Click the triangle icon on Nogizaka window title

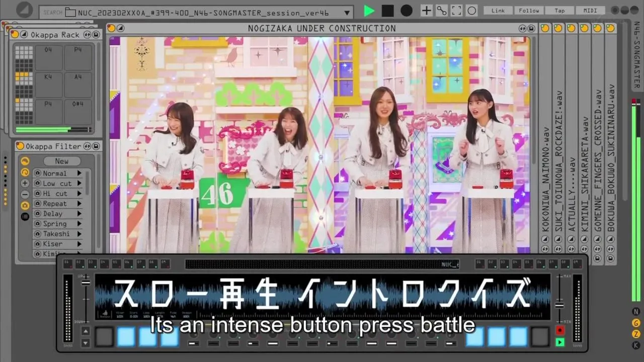pyautogui.click(x=120, y=29)
